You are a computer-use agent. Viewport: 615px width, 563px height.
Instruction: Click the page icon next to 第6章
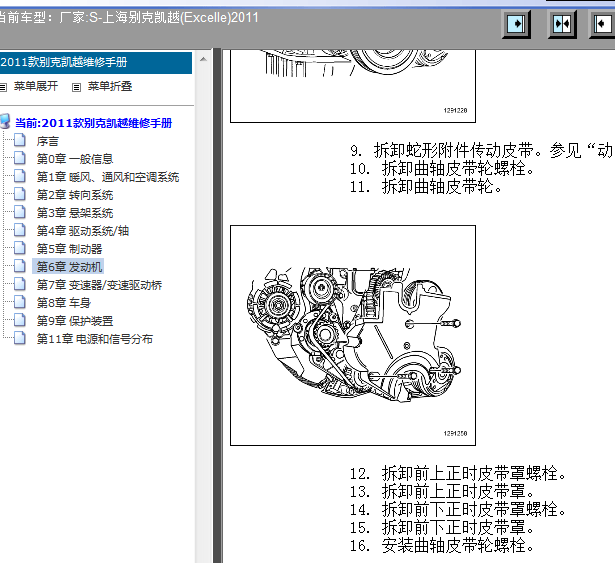coord(20,266)
